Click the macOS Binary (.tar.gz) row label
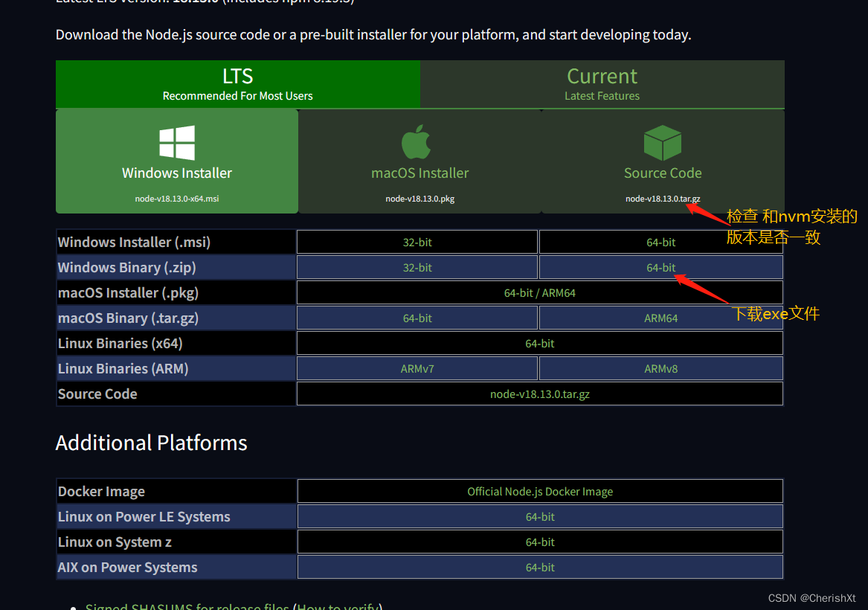Screen dimensions: 868x610 pyautogui.click(x=128, y=318)
